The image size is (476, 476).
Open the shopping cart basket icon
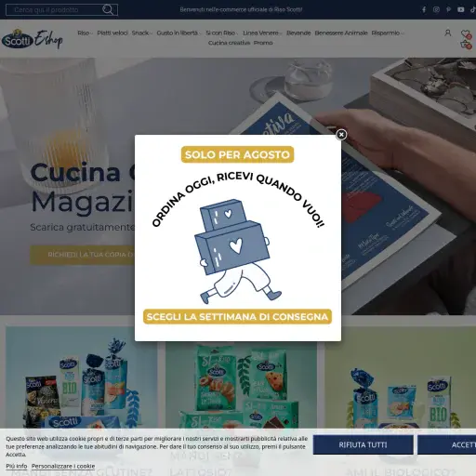coord(466,45)
